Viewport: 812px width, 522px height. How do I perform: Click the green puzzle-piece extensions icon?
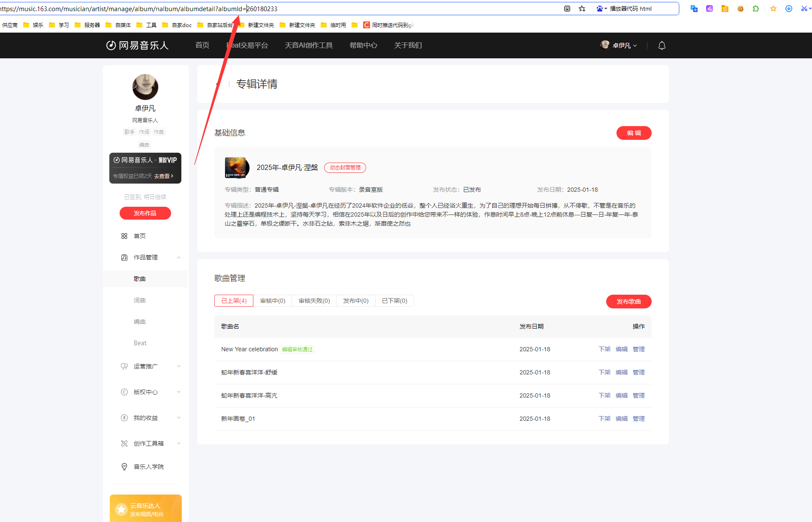755,9
